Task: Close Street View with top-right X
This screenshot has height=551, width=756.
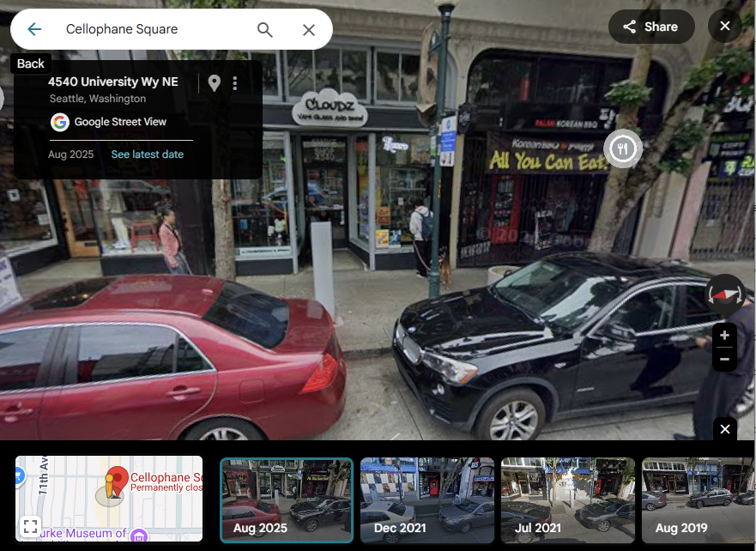Action: tap(724, 27)
